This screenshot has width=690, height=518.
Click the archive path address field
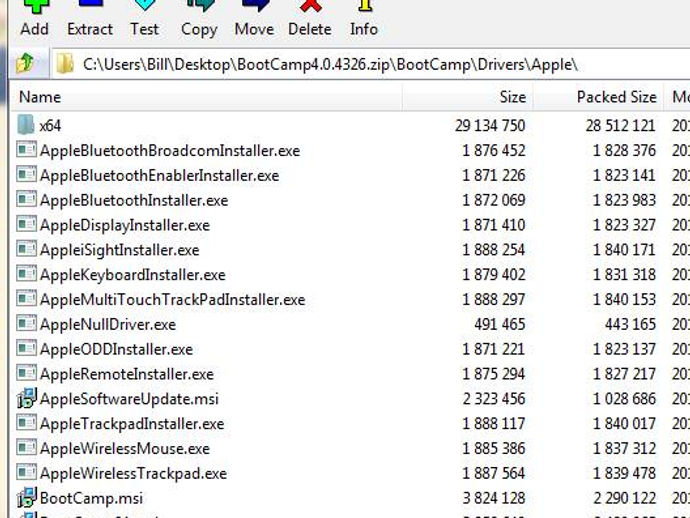point(370,65)
